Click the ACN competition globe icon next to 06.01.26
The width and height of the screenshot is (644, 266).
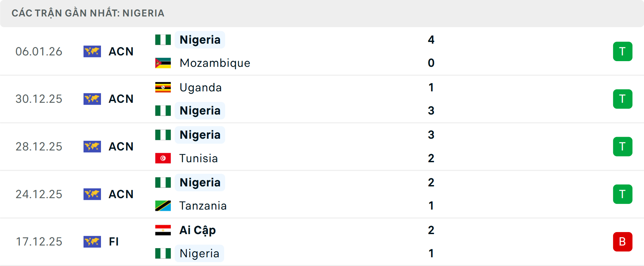coord(92,51)
